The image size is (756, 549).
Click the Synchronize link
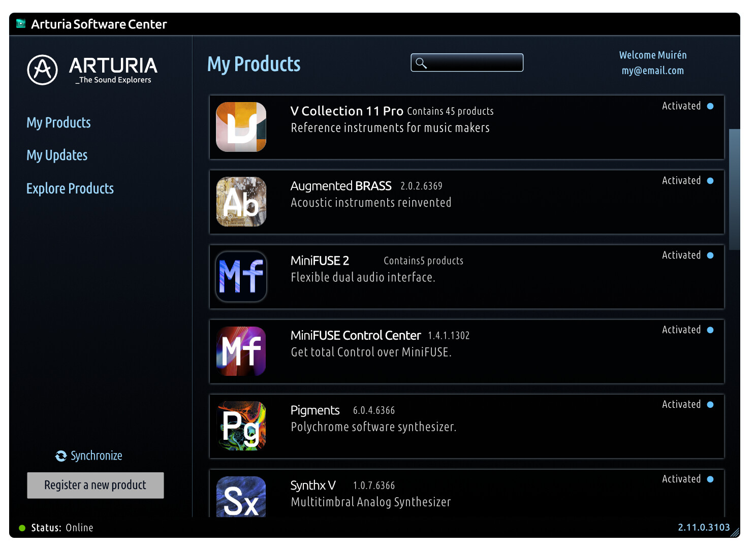click(x=96, y=456)
